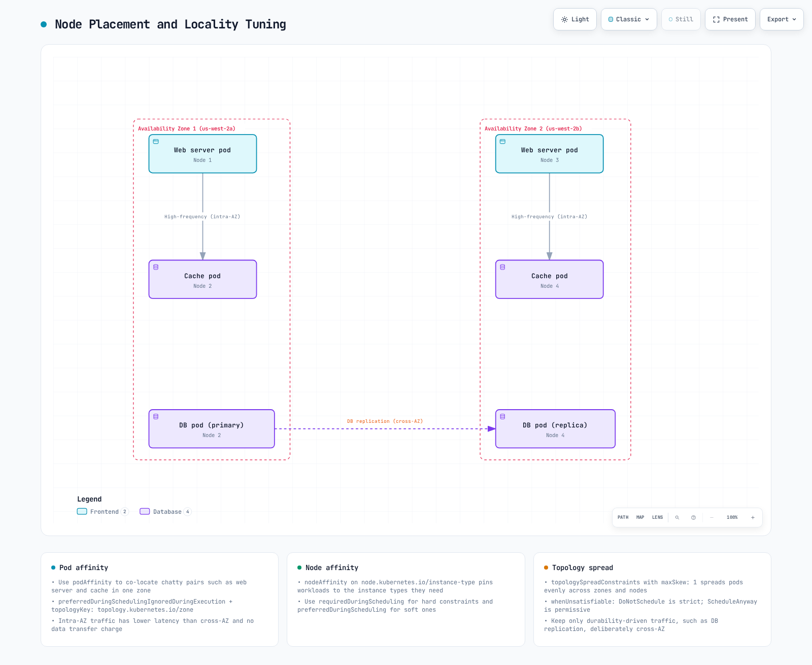Click the database icon on Cache pod Node 4
Image resolution: width=812 pixels, height=665 pixels.
502,267
